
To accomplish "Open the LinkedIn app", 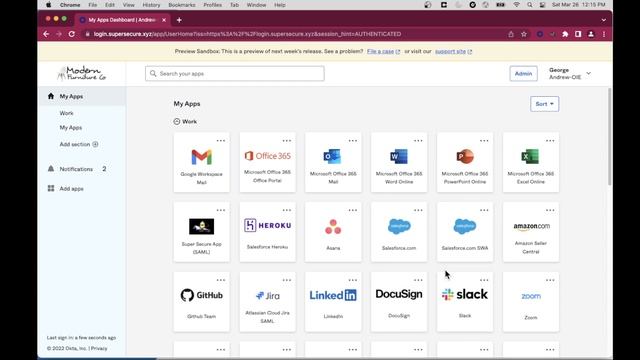I will click(x=333, y=302).
